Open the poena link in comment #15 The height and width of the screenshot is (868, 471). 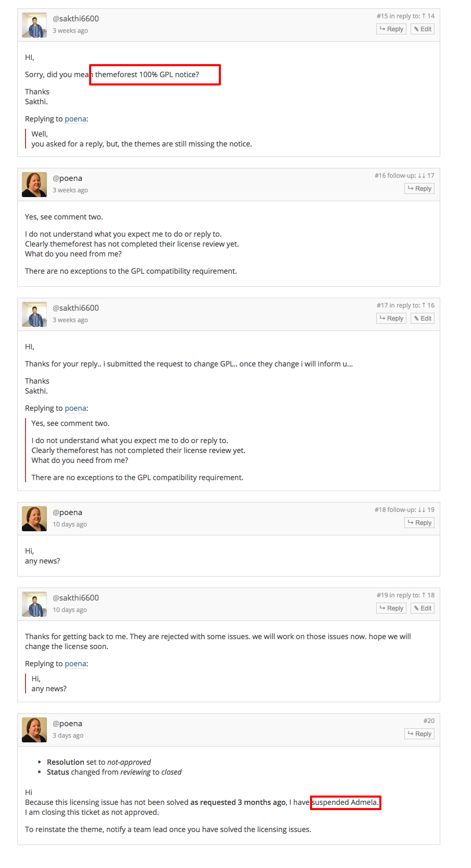click(76, 119)
